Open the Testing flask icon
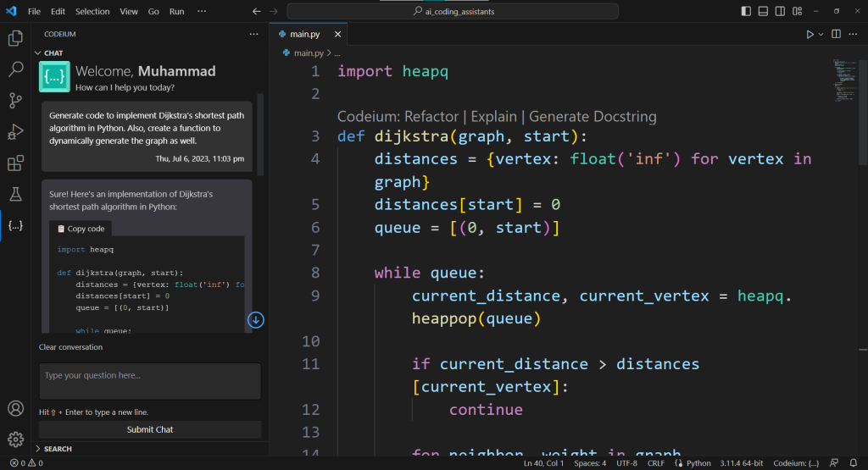 click(15, 195)
